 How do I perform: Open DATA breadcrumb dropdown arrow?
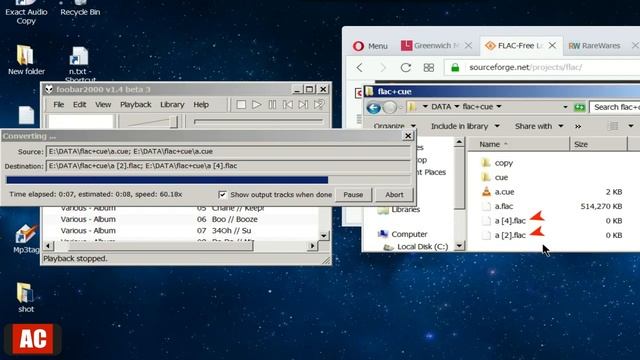(457, 107)
